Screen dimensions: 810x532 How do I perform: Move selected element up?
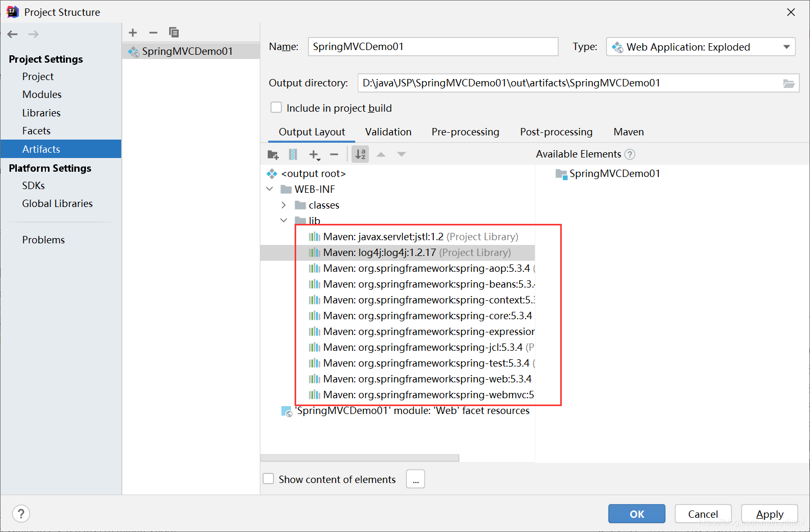click(x=381, y=154)
